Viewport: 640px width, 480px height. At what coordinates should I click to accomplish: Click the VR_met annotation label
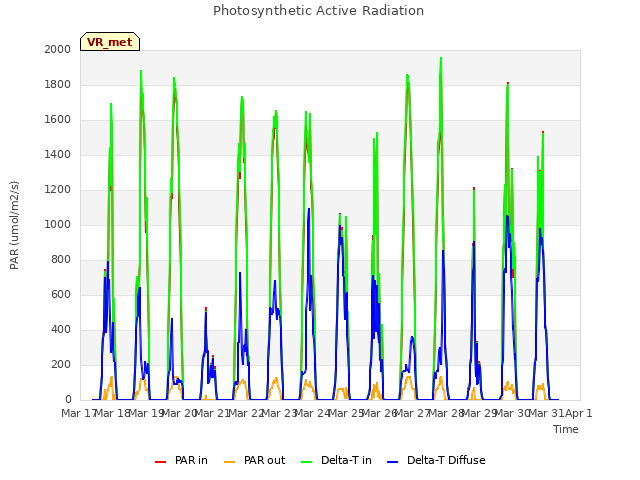110,42
